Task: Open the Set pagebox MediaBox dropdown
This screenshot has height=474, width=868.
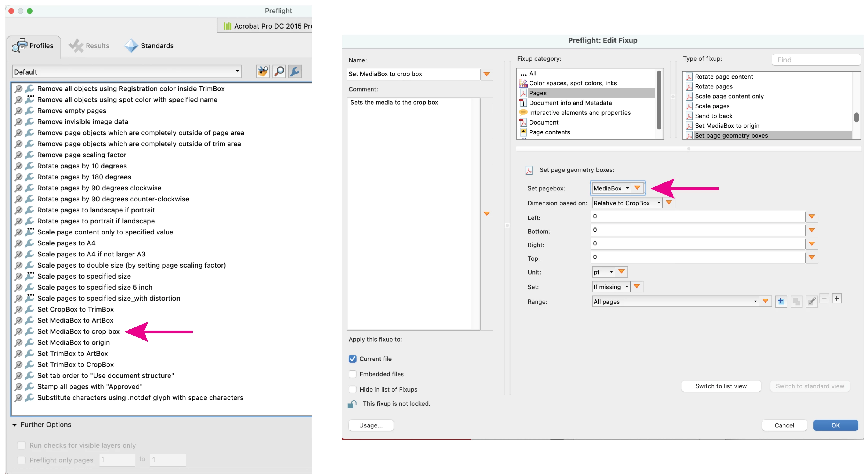Action: click(x=611, y=188)
